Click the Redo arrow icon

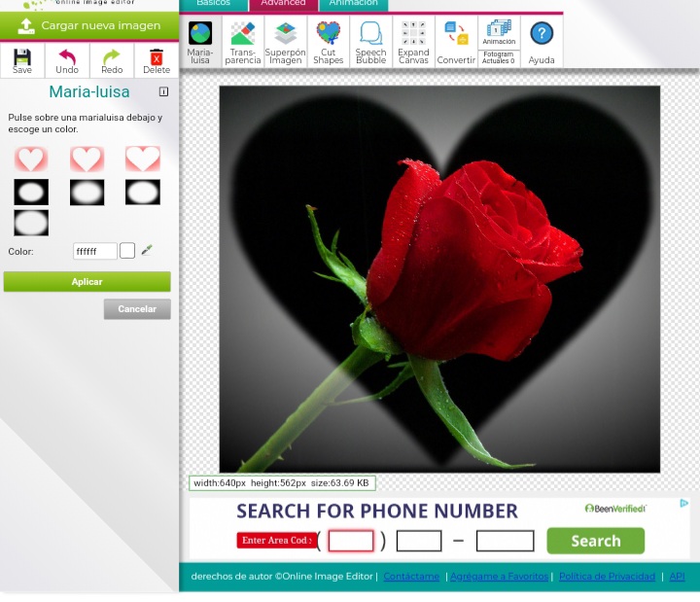pos(112,59)
